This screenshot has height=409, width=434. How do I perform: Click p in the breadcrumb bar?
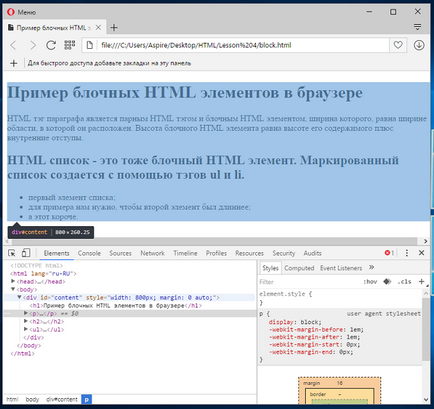87,399
